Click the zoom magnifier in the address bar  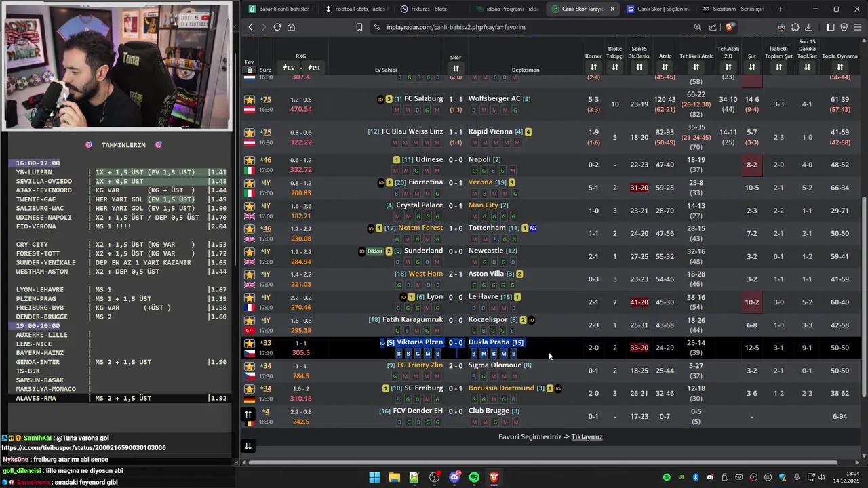pos(697,27)
